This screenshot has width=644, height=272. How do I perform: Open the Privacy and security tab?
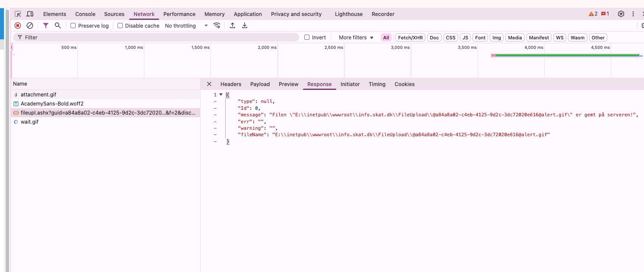pos(296,14)
